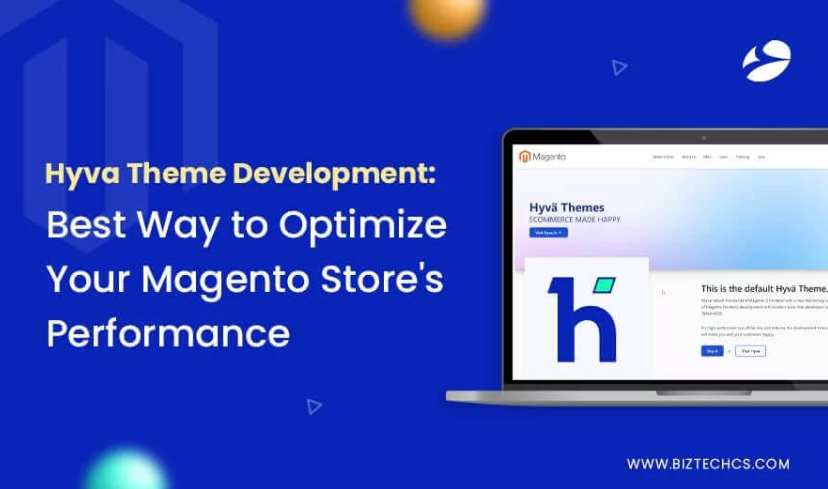Click 'Hyva Theme Development:' yellow title
Viewport: 828px width, 489px height.
[x=240, y=174]
